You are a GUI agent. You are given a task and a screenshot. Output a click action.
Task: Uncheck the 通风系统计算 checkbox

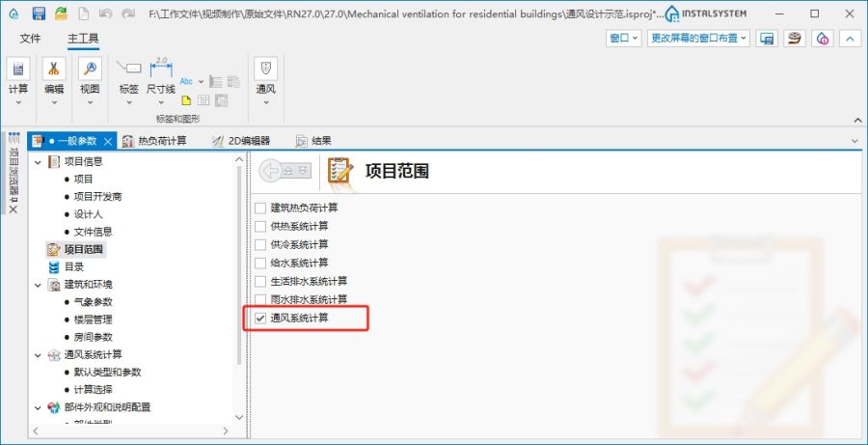pyautogui.click(x=260, y=318)
